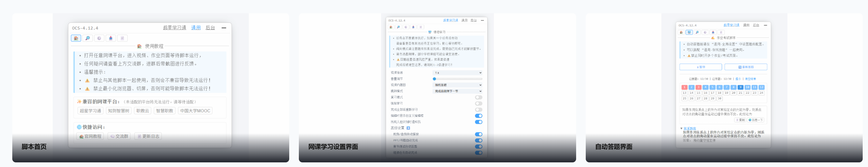Click the 复制 button under the question

tap(741, 120)
